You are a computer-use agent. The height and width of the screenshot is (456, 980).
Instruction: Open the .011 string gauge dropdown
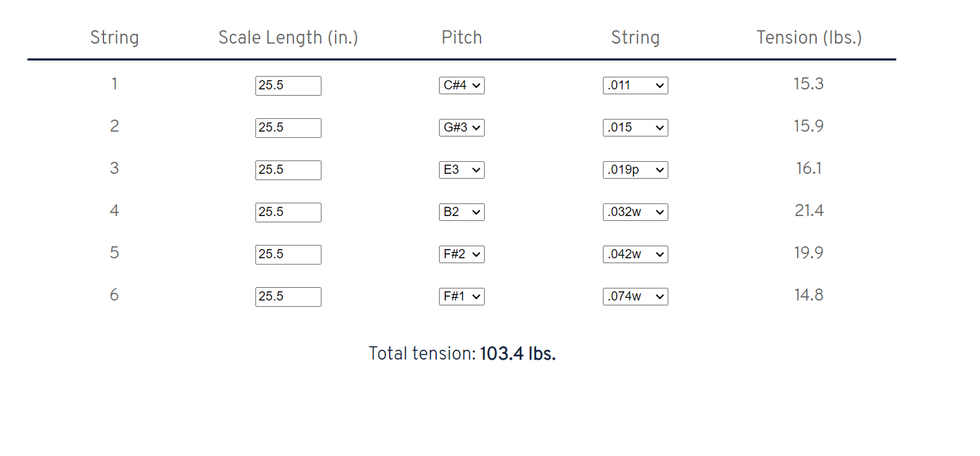coord(635,85)
